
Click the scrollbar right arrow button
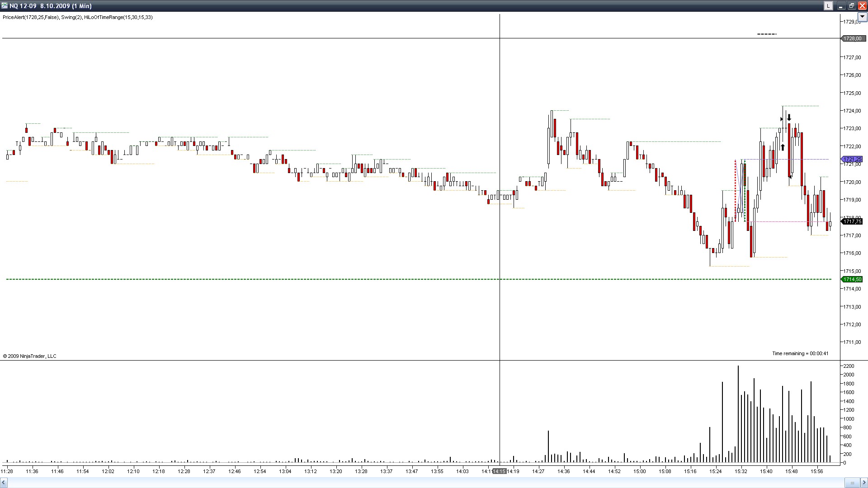click(x=864, y=483)
